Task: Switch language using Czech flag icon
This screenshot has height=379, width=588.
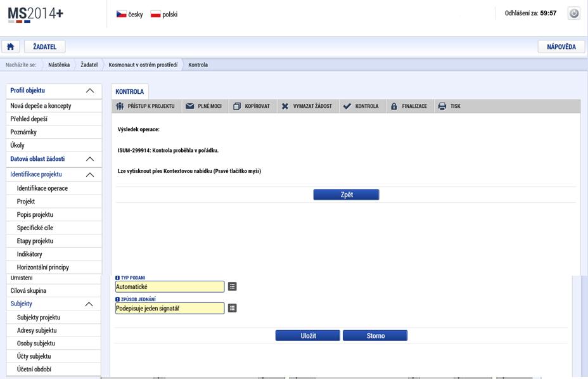Action: pos(121,14)
